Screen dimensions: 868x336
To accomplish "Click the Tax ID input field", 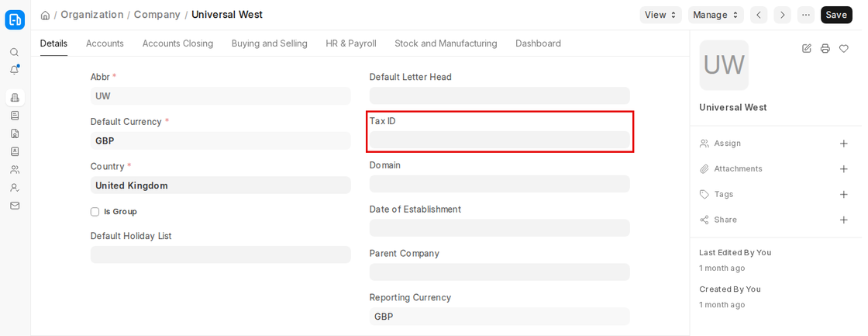I will (499, 140).
